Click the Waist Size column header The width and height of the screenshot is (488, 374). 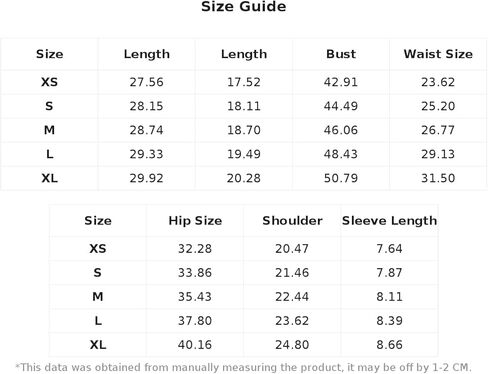[x=438, y=54]
